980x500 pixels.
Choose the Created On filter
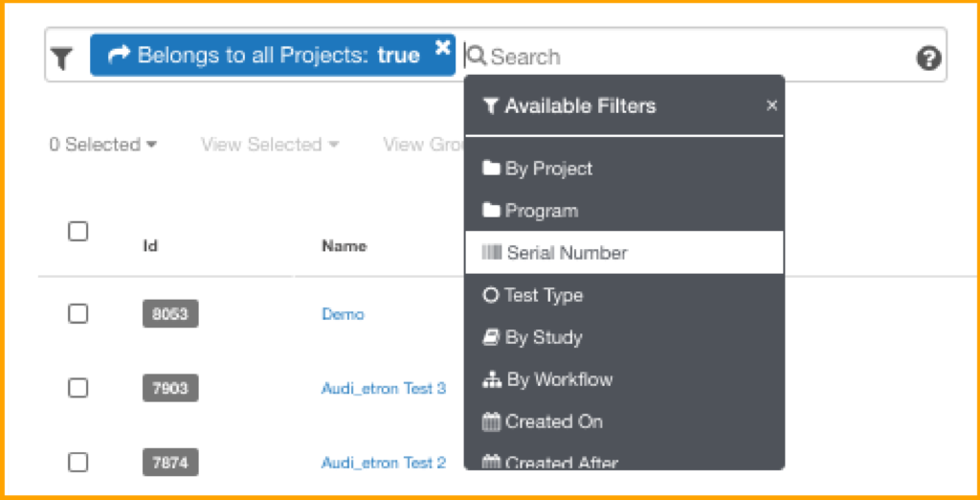click(x=624, y=421)
